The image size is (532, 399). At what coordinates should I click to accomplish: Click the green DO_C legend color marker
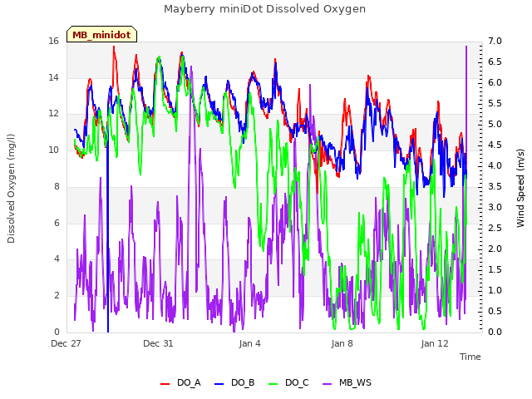pyautogui.click(x=273, y=384)
